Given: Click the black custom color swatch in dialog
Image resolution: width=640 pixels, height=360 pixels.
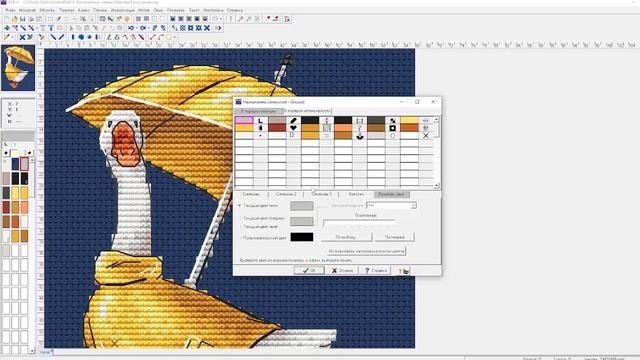Looking at the screenshot, I should coord(302,237).
